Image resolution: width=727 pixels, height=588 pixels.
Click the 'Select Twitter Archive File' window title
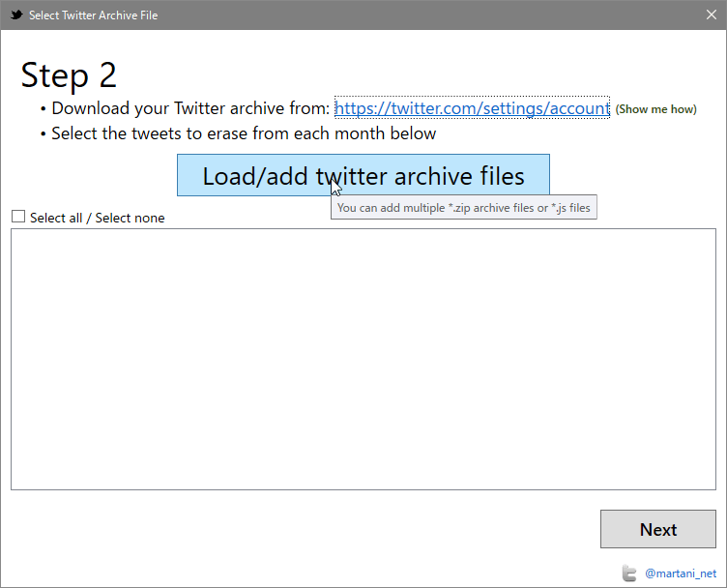click(x=93, y=15)
